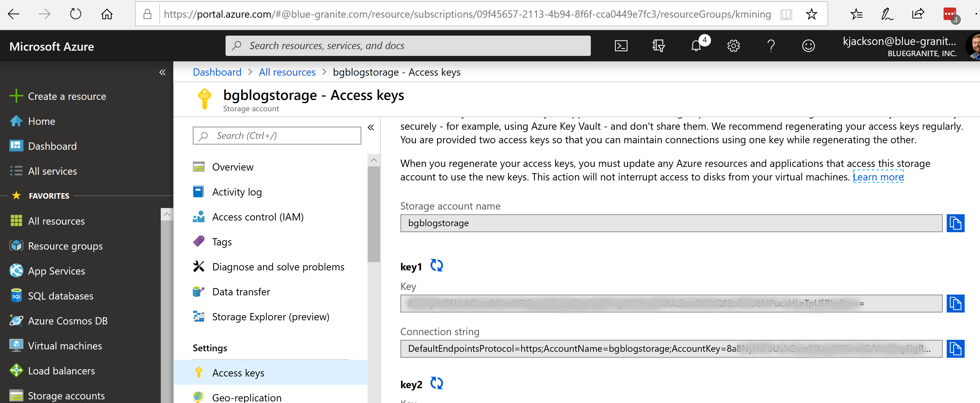Screen dimensions: 980x403
Task: Navigate to All resources via breadcrumb
Action: coord(287,72)
